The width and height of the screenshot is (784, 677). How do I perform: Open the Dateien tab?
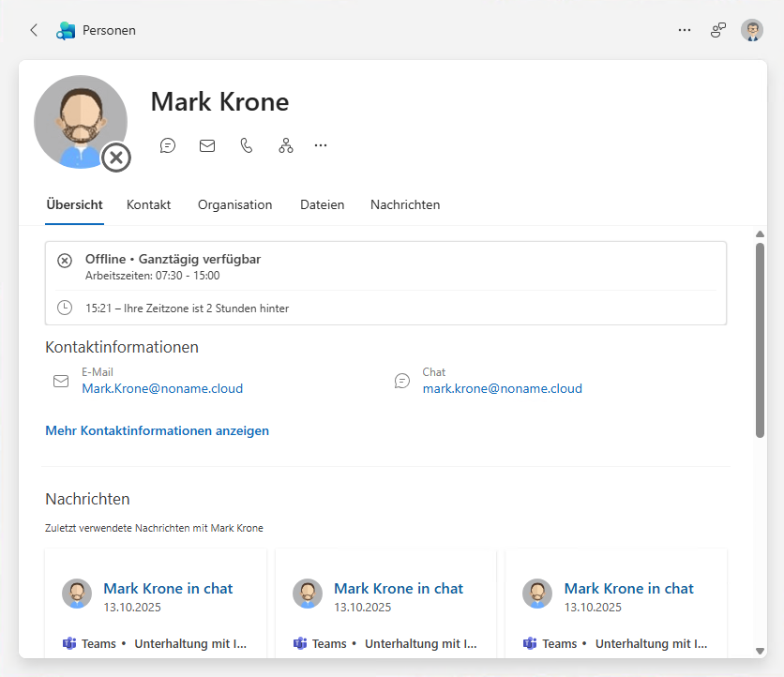pyautogui.click(x=322, y=204)
